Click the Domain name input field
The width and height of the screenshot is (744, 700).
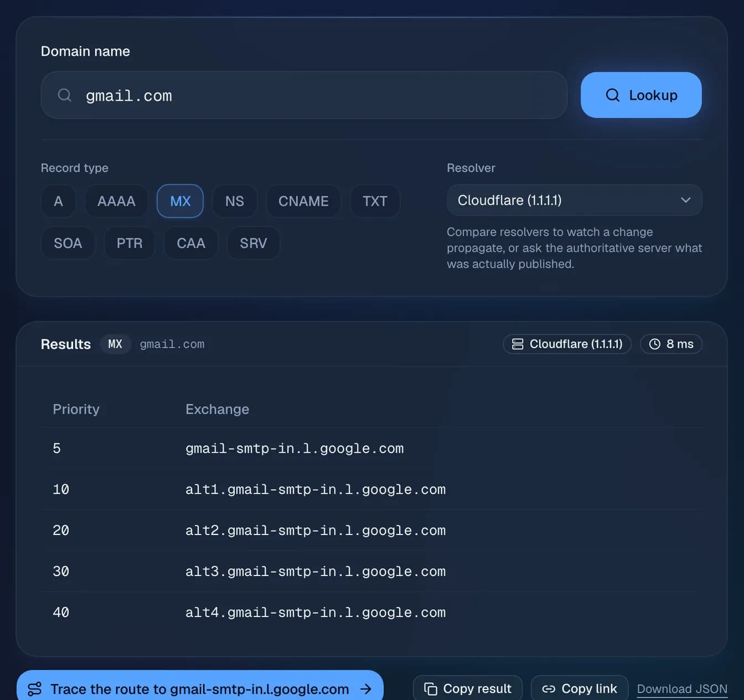[x=304, y=95]
